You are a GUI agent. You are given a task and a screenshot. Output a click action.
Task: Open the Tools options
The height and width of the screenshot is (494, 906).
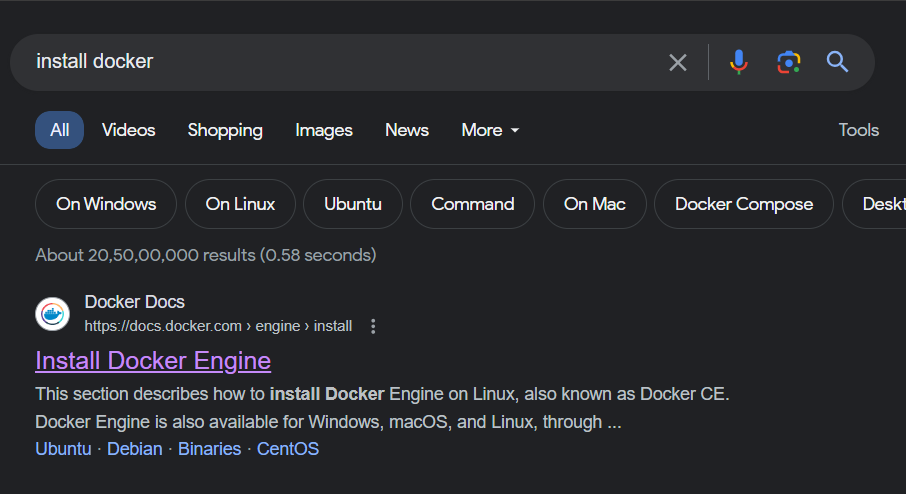click(859, 130)
